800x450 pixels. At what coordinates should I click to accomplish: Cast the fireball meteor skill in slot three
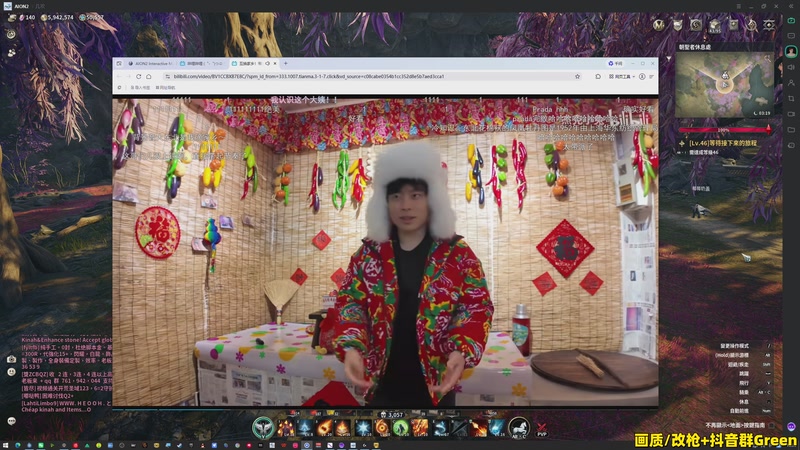[x=324, y=428]
